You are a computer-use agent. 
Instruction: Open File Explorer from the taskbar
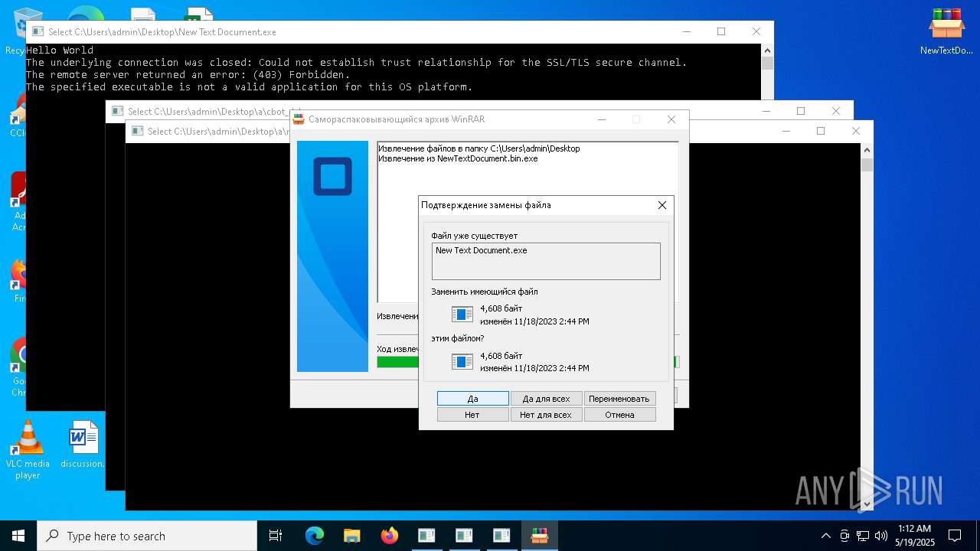tap(351, 536)
